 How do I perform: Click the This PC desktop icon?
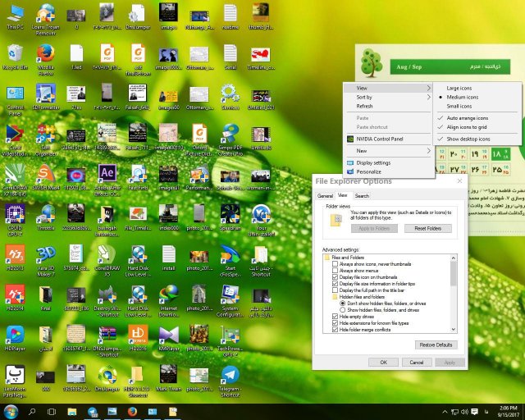tap(15, 13)
